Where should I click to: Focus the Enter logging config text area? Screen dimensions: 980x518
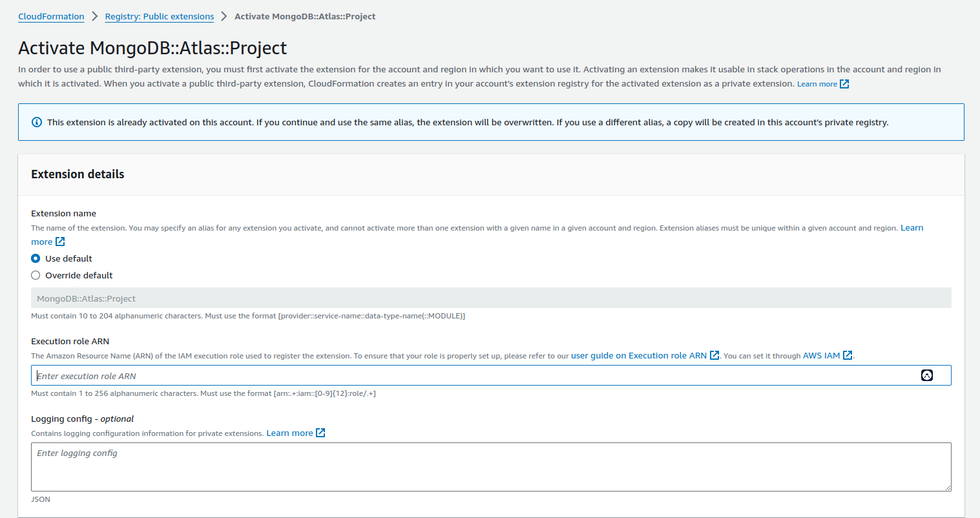(491, 467)
